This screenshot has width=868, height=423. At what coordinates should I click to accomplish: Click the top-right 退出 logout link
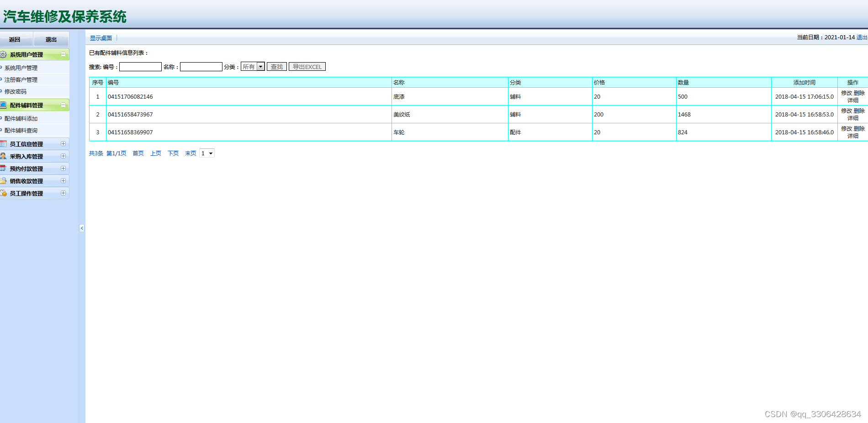pos(862,37)
